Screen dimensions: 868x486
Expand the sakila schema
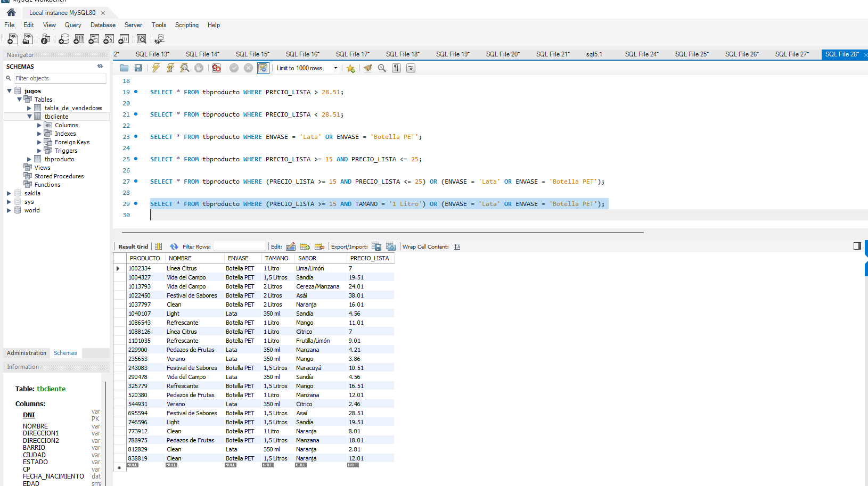[x=9, y=193]
